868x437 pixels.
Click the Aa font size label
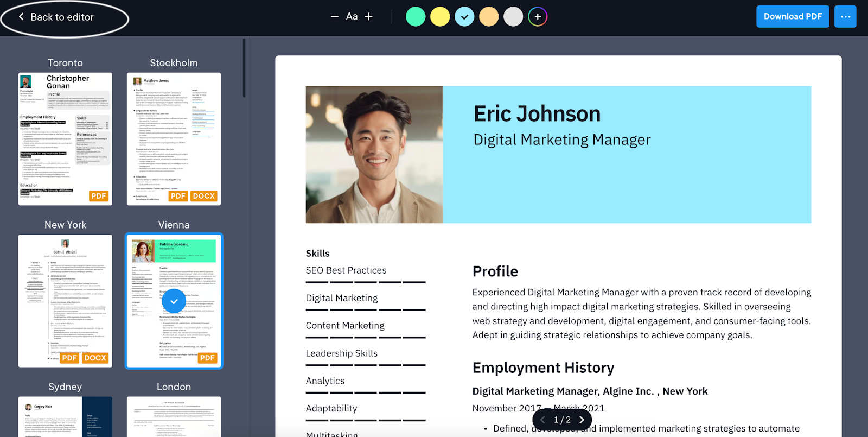click(x=352, y=17)
